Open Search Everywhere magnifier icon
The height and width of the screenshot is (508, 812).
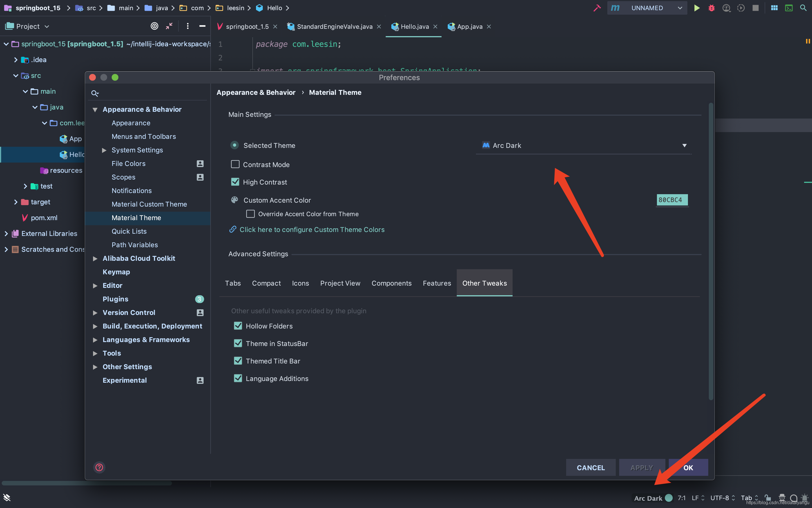(803, 8)
